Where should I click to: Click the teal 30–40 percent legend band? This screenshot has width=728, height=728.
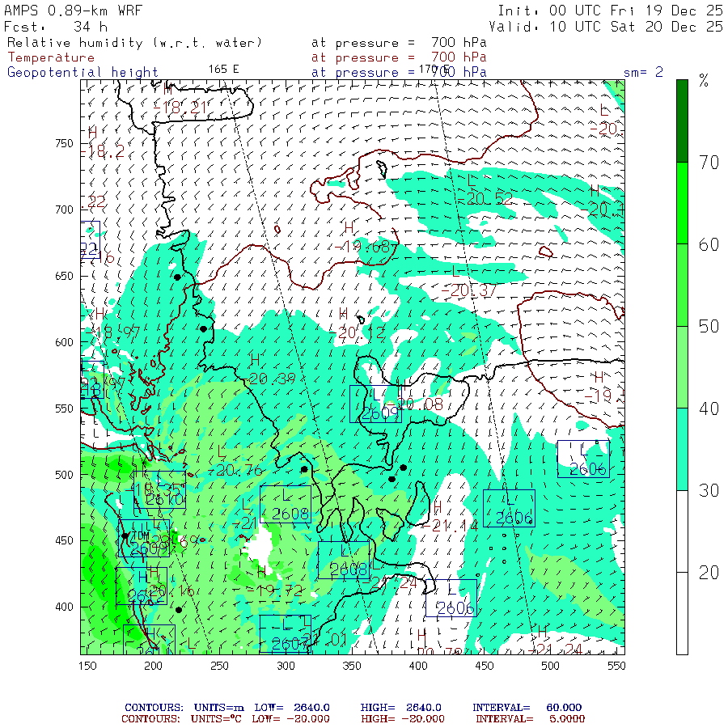tap(682, 450)
